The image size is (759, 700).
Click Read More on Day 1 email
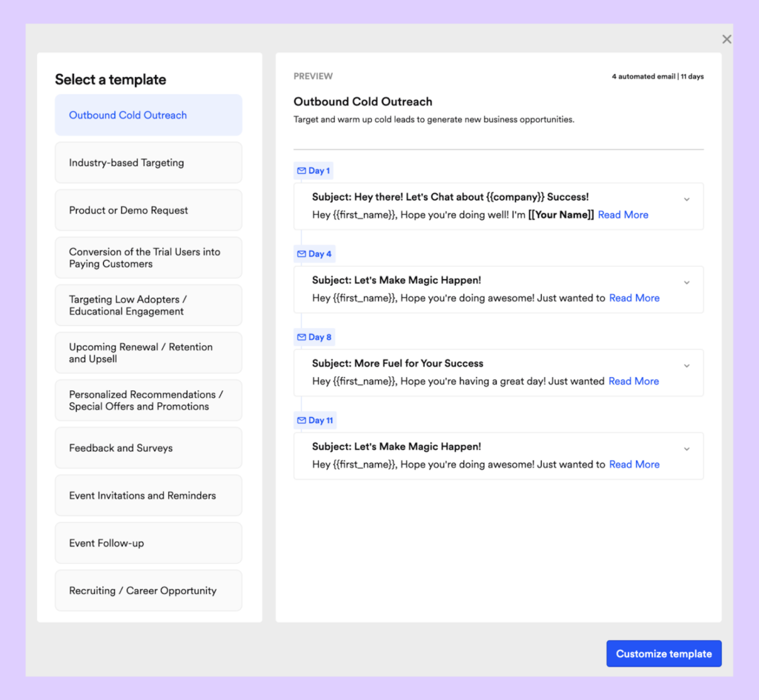tap(623, 215)
